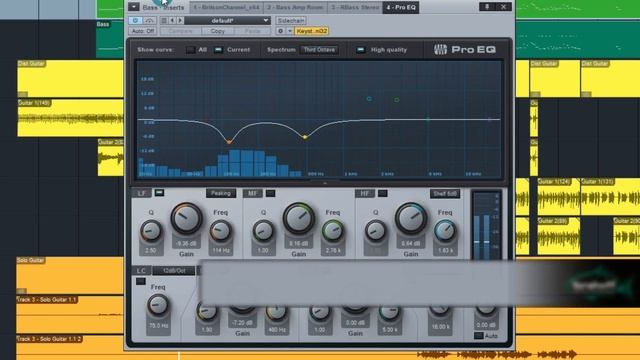This screenshot has height=360, width=640.
Task: Click the output level meter
Action: tap(487, 225)
